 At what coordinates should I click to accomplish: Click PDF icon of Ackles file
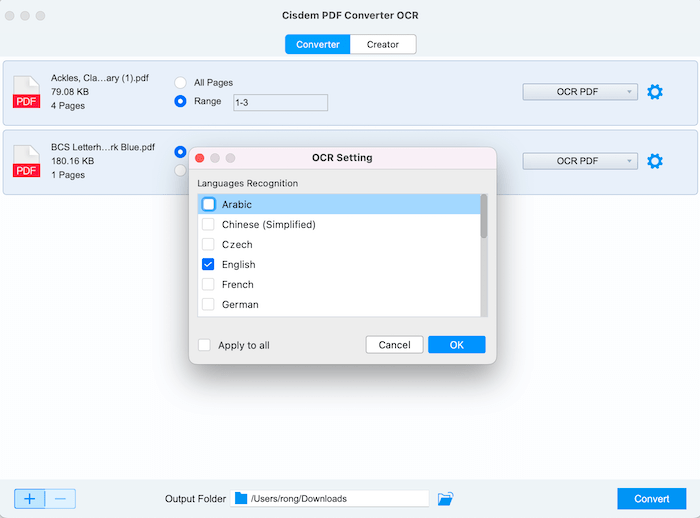tap(26, 92)
